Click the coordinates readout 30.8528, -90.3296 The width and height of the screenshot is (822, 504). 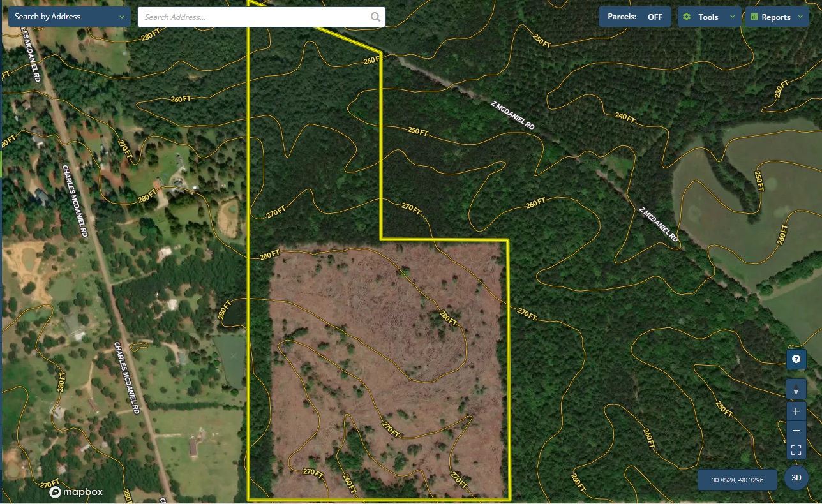click(737, 480)
